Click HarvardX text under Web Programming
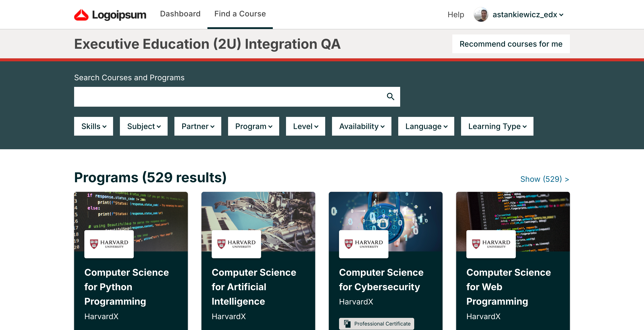The width and height of the screenshot is (644, 330). click(483, 316)
